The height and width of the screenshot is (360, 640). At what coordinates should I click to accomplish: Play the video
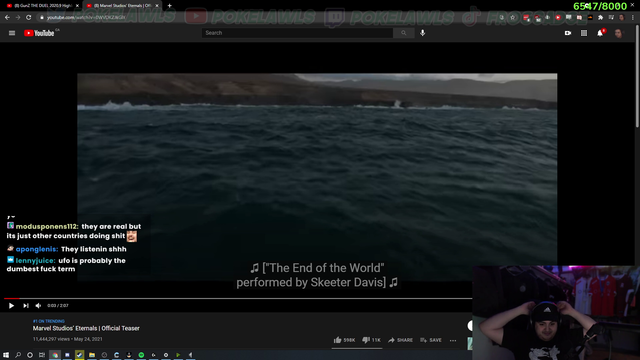(x=11, y=305)
